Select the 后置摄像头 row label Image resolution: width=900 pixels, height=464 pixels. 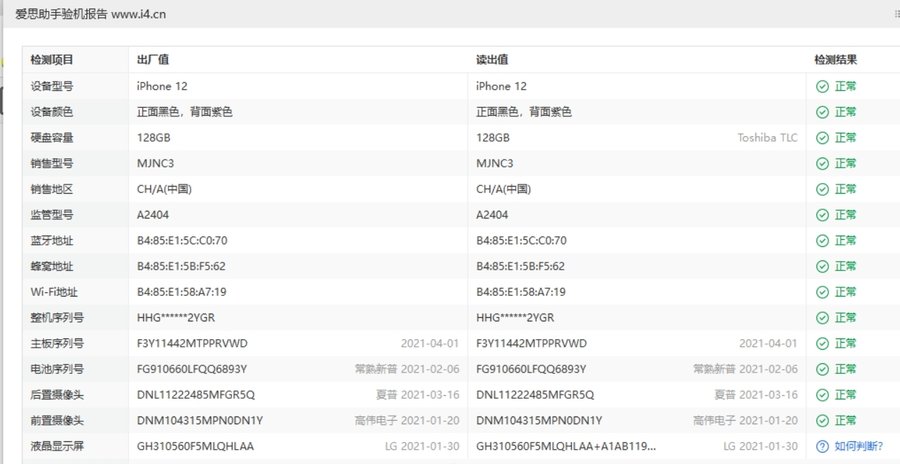(x=57, y=395)
